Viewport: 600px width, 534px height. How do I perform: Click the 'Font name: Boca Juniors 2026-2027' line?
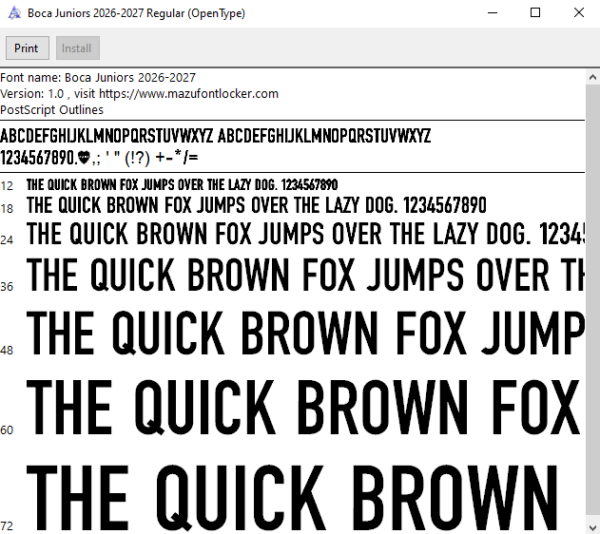coord(98,78)
